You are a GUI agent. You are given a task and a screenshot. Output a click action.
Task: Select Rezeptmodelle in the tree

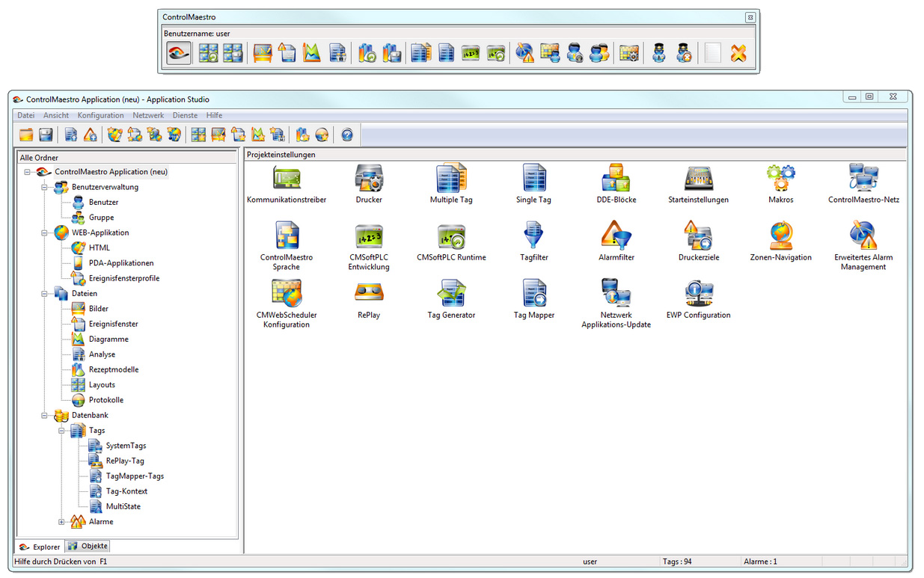(114, 370)
